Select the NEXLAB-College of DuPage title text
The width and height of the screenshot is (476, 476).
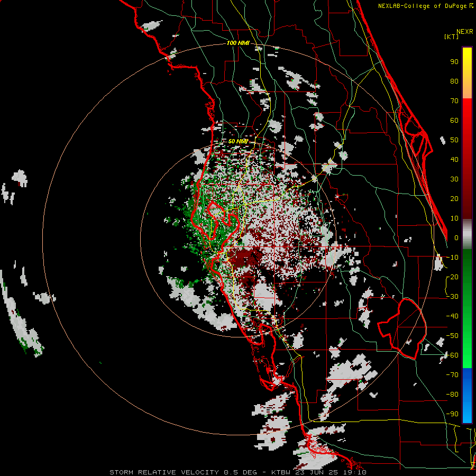425,6
